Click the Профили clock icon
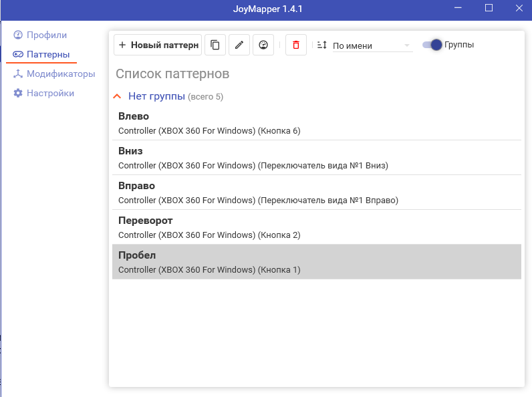This screenshot has height=397, width=532. pos(18,35)
